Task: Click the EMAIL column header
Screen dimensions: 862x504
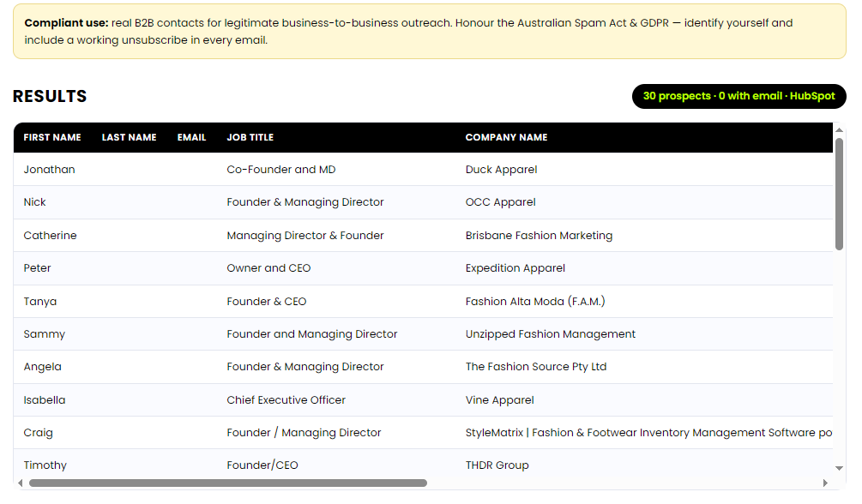Action: click(192, 137)
